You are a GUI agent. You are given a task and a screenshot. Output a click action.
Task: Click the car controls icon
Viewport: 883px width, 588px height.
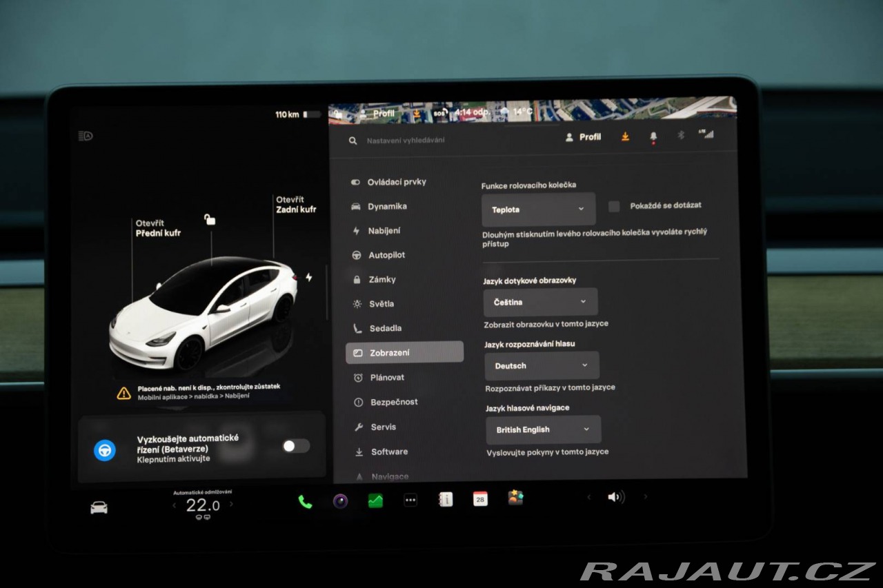99,507
